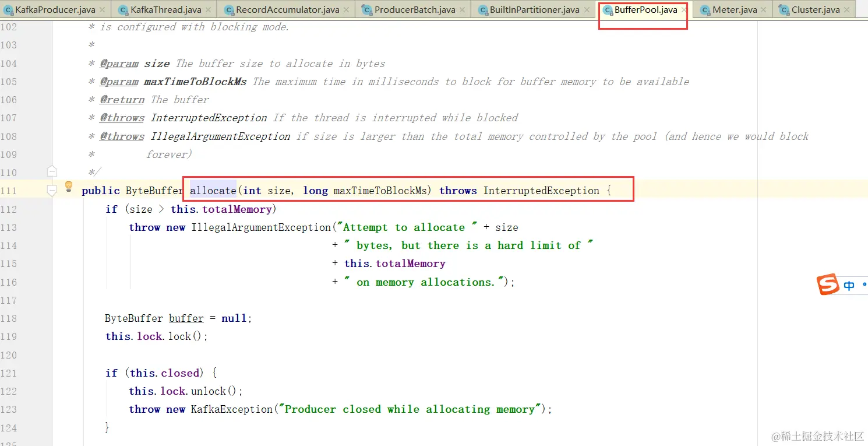868x446 pixels.
Task: Toggle the Chinese 中 input mode indicator
Action: [x=849, y=286]
